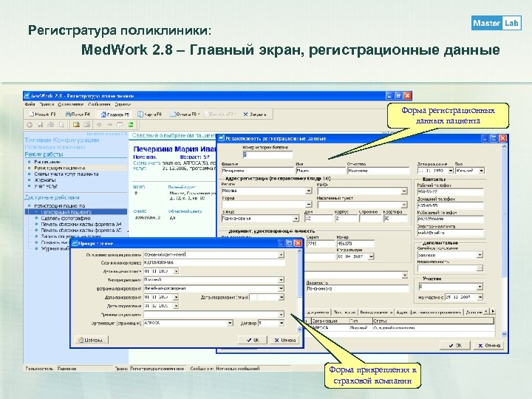Open the 'Сообщения' menu
Viewport: 532px width, 399px height.
tap(99, 104)
